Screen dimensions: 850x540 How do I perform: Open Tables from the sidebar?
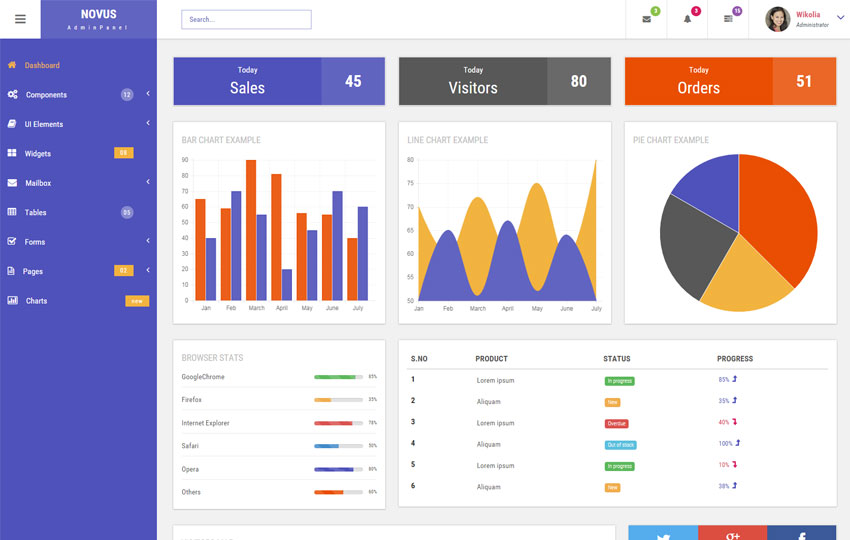coord(36,212)
